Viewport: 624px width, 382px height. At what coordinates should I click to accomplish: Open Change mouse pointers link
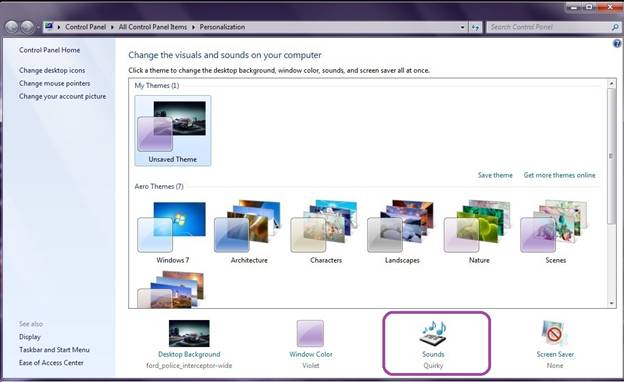[55, 84]
